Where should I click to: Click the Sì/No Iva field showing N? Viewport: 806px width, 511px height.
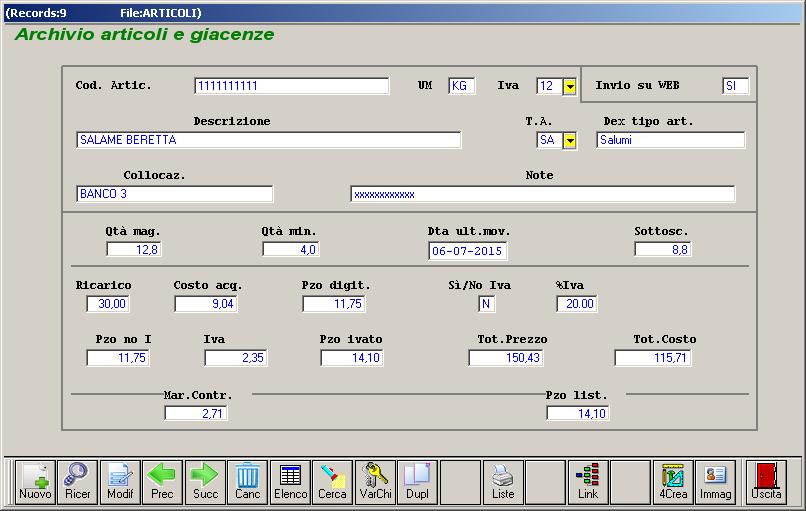(486, 304)
